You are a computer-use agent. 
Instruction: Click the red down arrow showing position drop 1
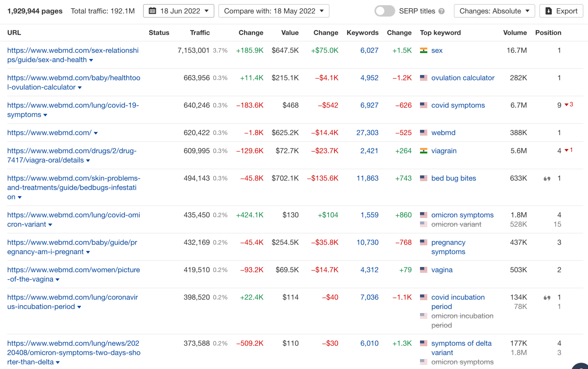(566, 150)
